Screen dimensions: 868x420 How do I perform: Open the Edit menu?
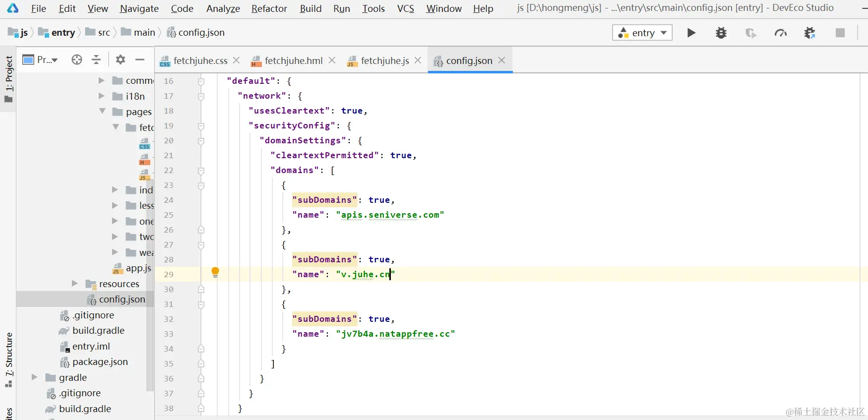pyautogui.click(x=67, y=8)
